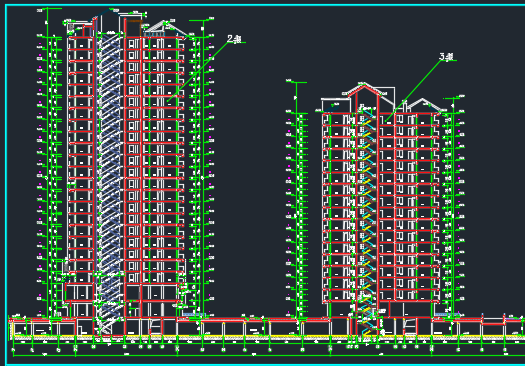Click the white pitched roof atop the tall building
The width and height of the screenshot is (525, 366).
click(x=165, y=27)
